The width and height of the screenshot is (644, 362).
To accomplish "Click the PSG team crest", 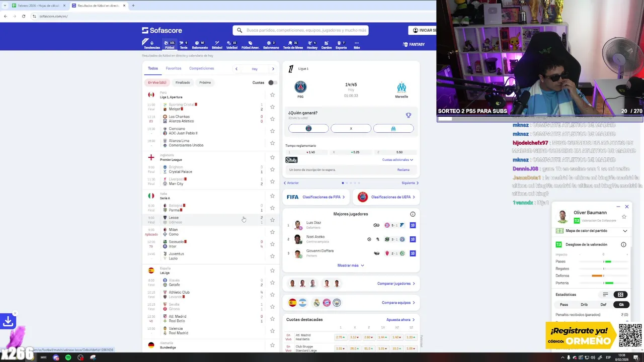I will 300,87.
